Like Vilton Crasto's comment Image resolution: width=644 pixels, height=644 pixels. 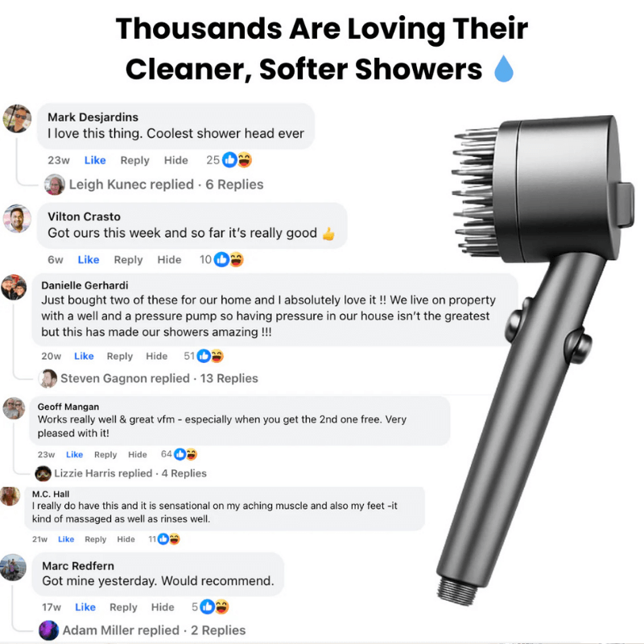coord(89,259)
